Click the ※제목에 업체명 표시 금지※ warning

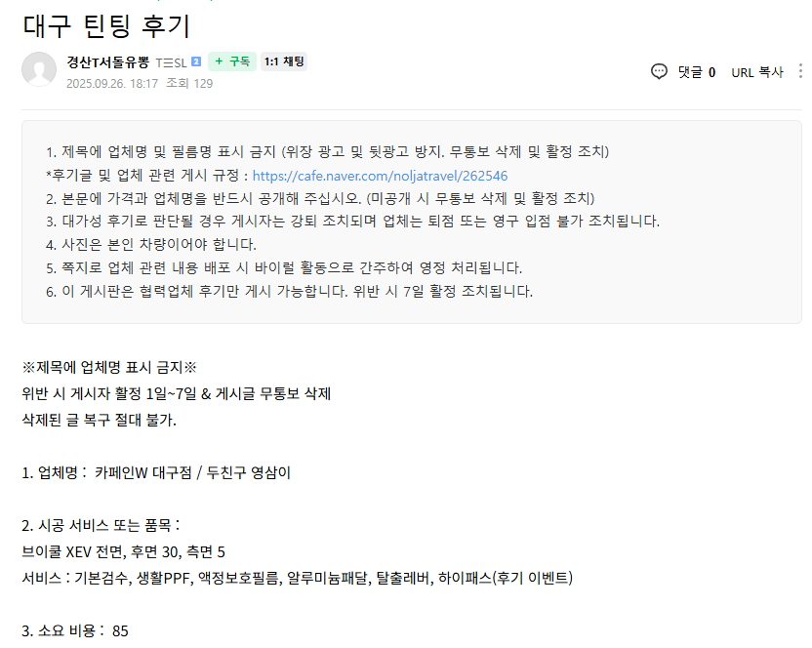click(109, 367)
